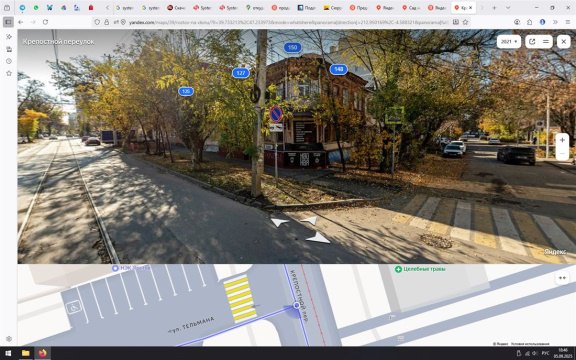Bookmark this page with the star icon

point(465,22)
